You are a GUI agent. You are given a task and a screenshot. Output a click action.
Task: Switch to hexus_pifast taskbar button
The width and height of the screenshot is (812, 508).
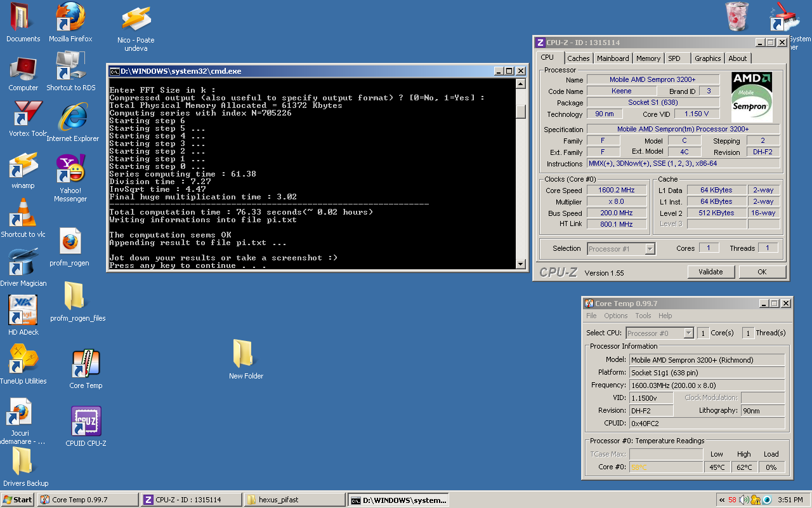point(294,500)
